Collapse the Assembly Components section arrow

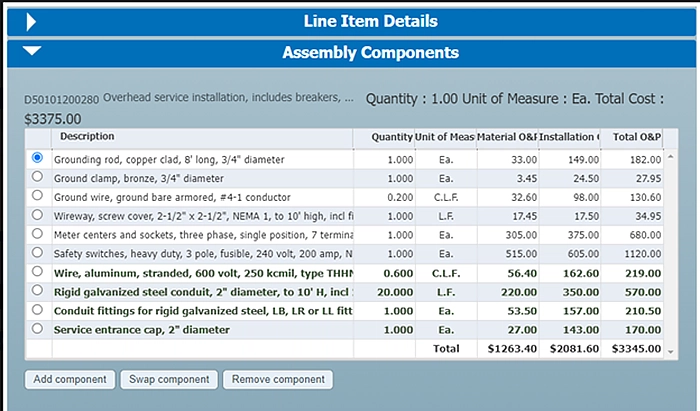point(32,50)
